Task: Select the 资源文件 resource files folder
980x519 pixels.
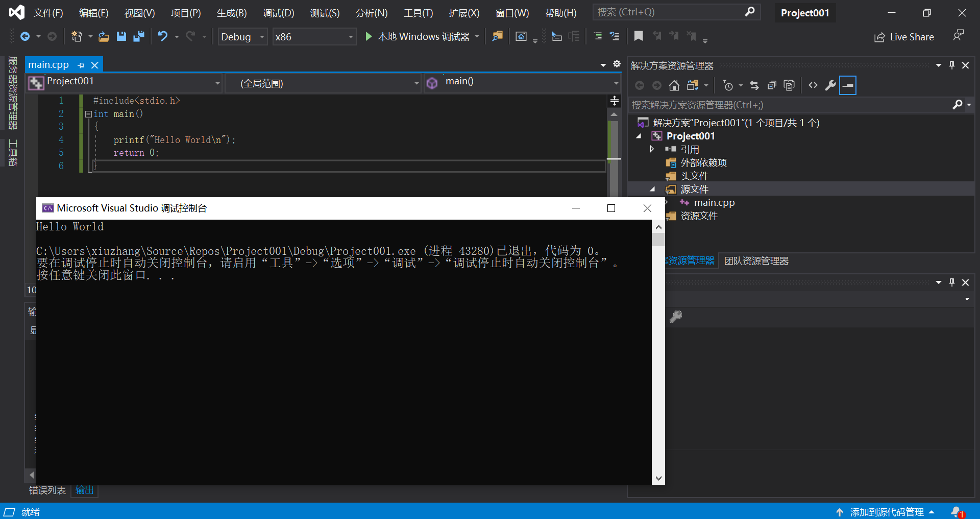Action: click(699, 216)
